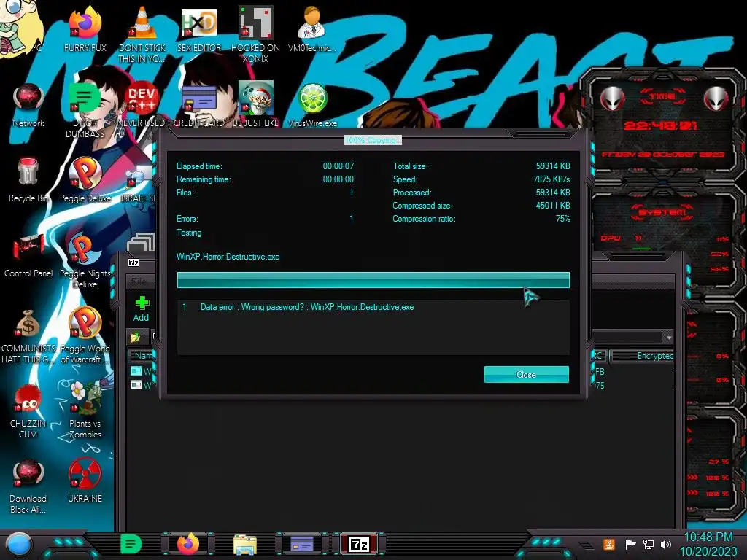Open the Action Center flag icon
The height and width of the screenshot is (560, 747).
click(630, 544)
